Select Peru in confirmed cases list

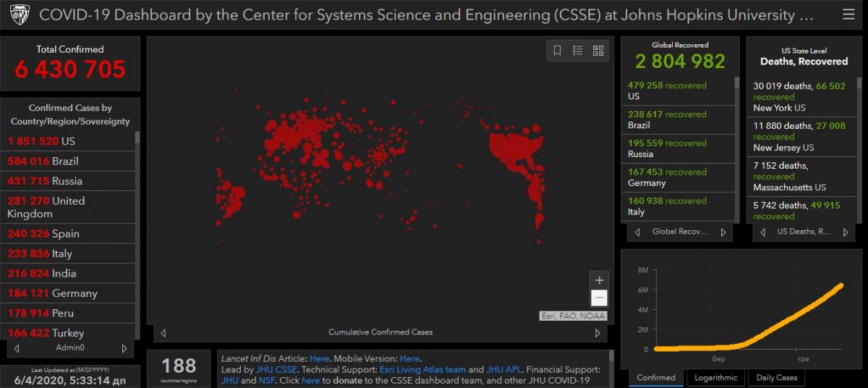coord(68,313)
